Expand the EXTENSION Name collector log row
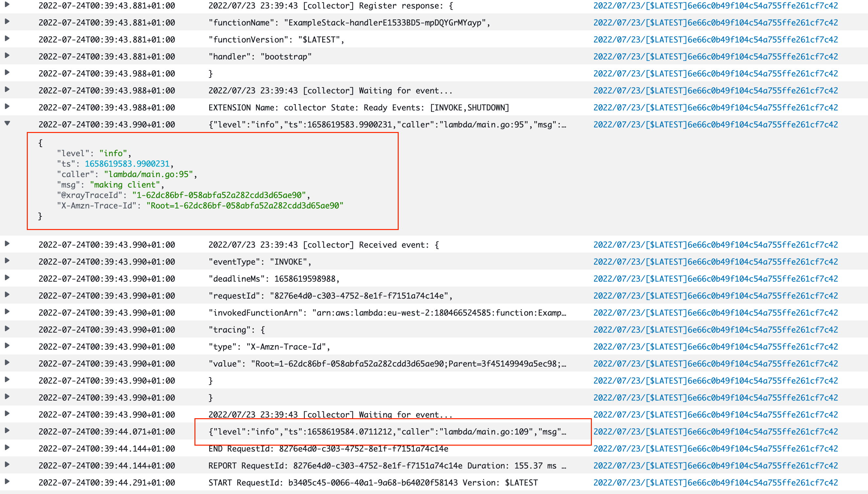This screenshot has height=494, width=868. (x=8, y=107)
